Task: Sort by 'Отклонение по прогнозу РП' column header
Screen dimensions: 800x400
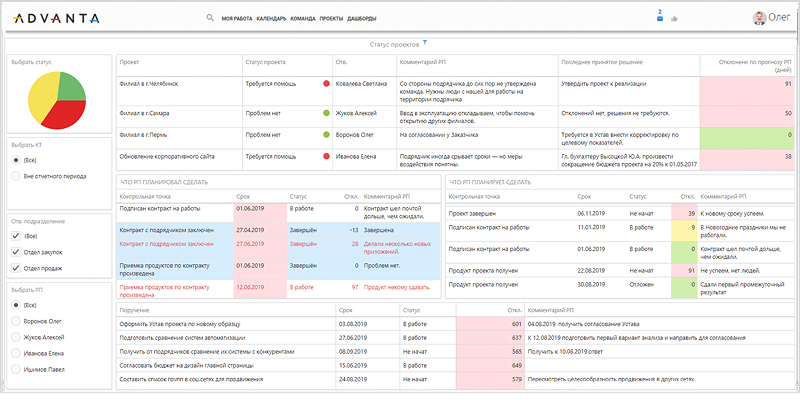Action: [x=755, y=64]
